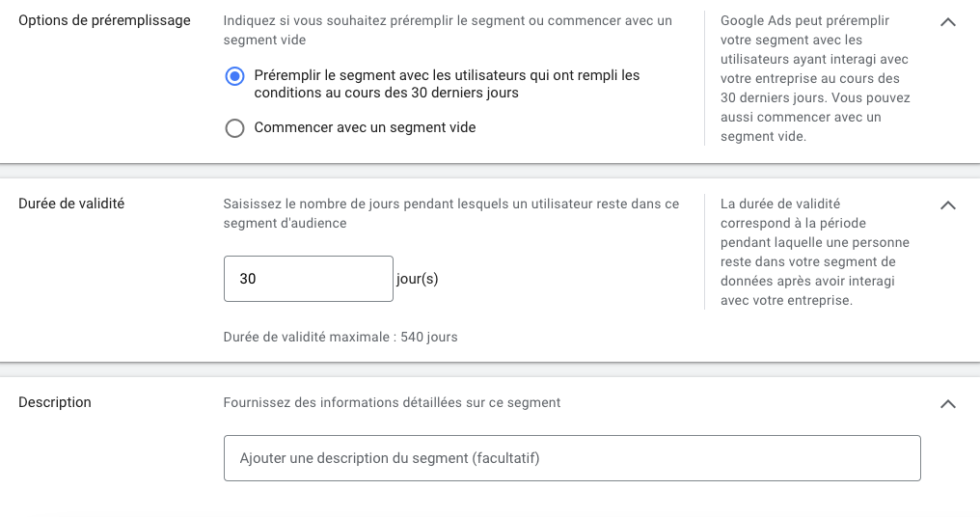This screenshot has height=517, width=980.
Task: Collapse the Durée de validité section chevron
Action: (947, 205)
